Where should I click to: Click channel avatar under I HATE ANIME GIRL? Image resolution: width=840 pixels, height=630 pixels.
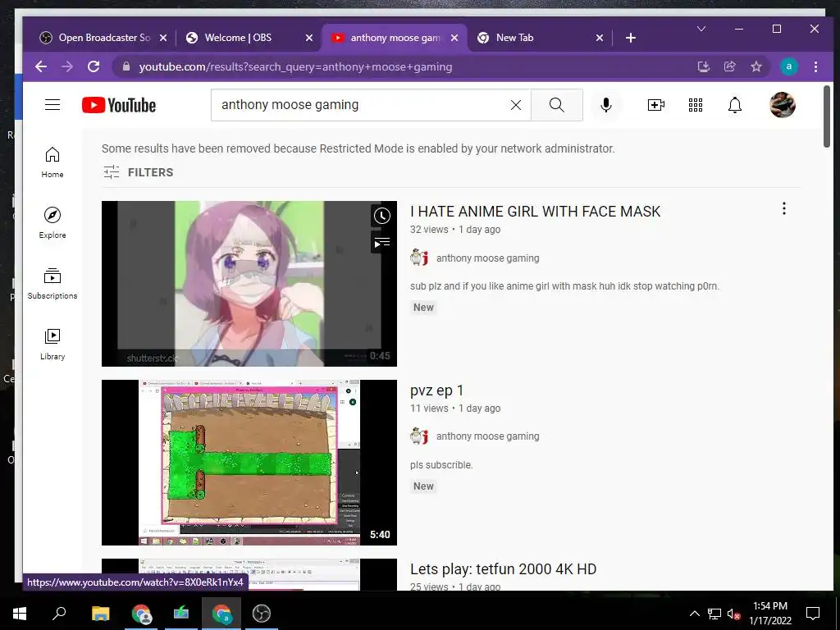(419, 258)
